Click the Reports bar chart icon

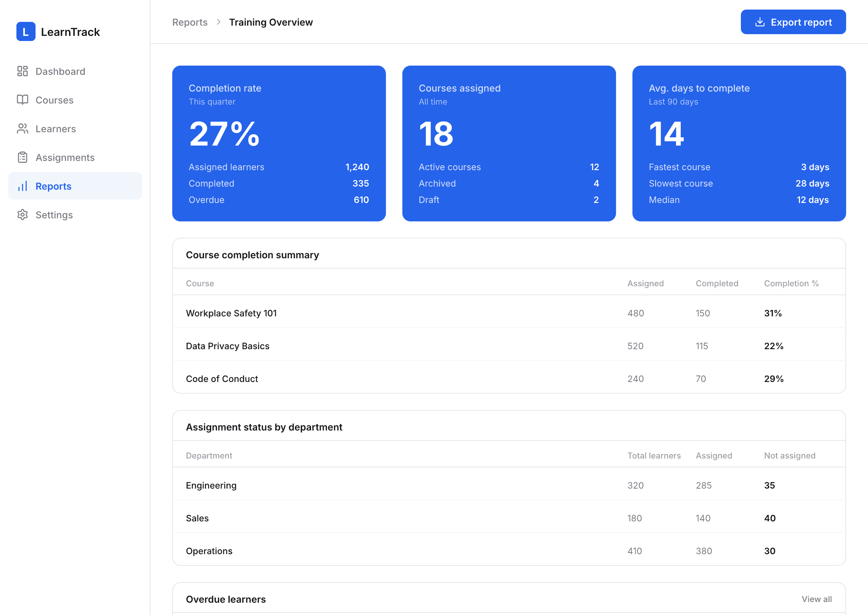(x=22, y=186)
